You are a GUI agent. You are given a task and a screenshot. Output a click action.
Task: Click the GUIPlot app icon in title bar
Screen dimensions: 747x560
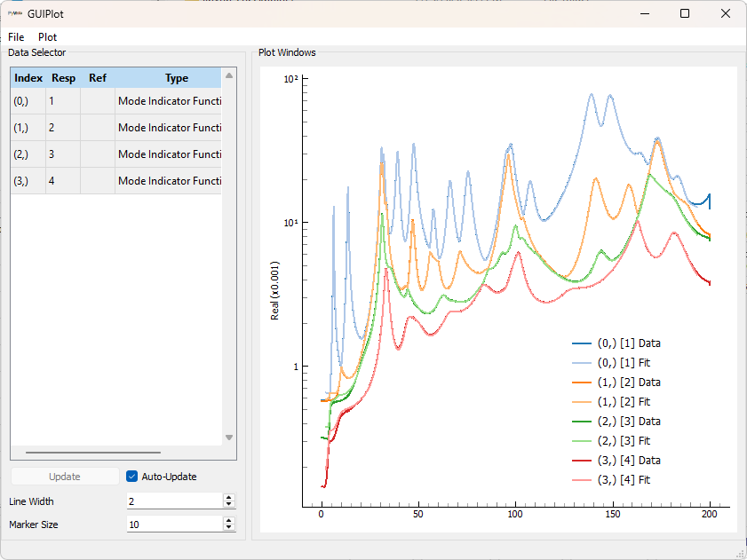point(15,14)
